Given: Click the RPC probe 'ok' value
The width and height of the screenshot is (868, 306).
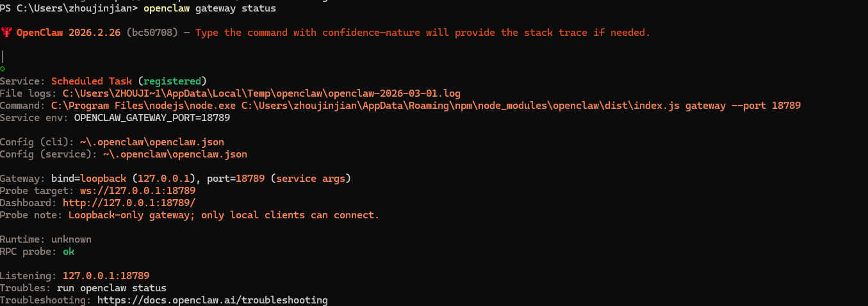Looking at the screenshot, I should (x=69, y=252).
